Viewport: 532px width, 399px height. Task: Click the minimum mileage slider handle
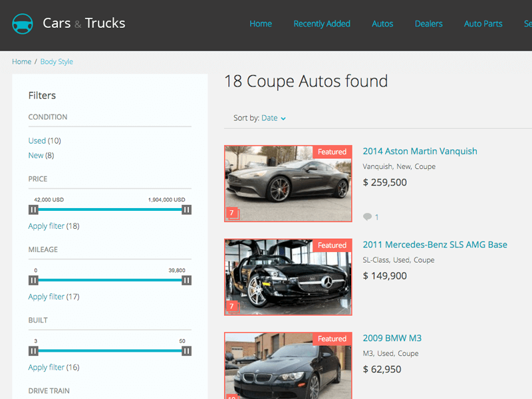coord(33,280)
